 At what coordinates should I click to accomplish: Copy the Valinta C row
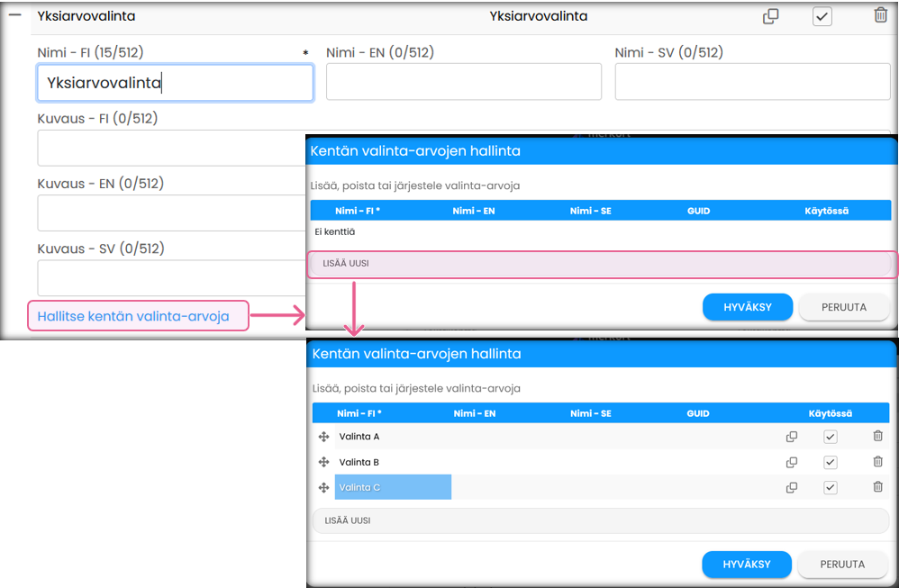click(792, 487)
